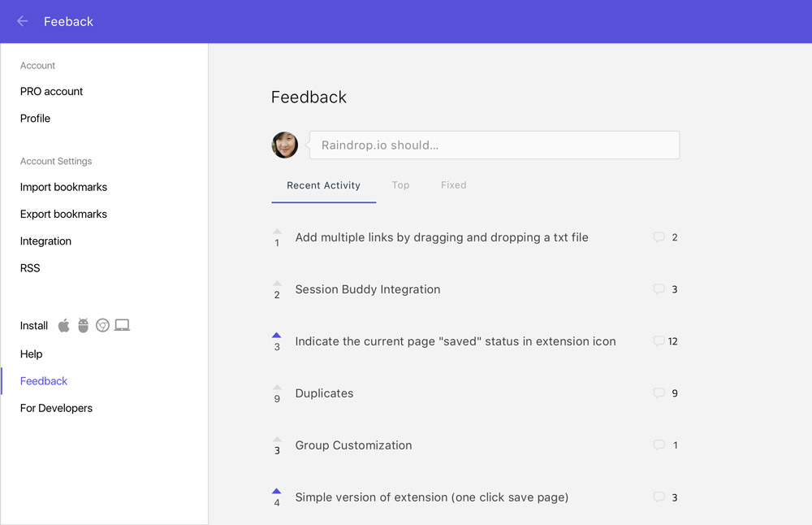
Task: Click the back arrow in header
Action: (23, 21)
